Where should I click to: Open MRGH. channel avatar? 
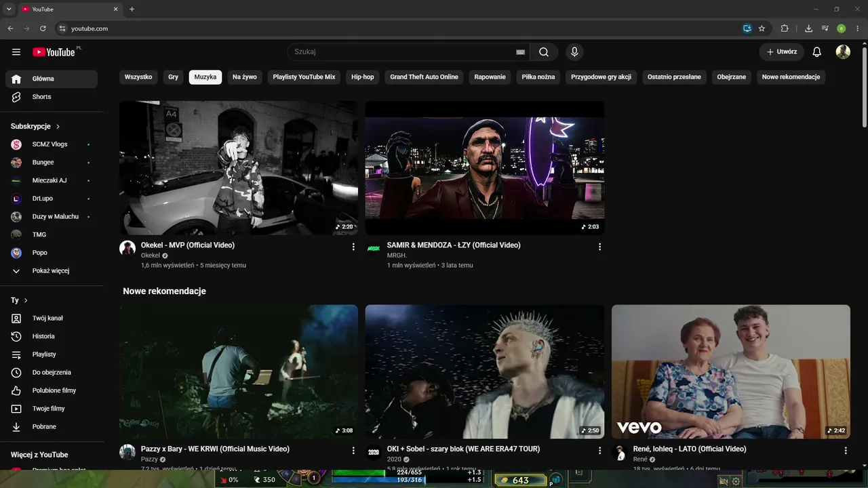coord(374,248)
